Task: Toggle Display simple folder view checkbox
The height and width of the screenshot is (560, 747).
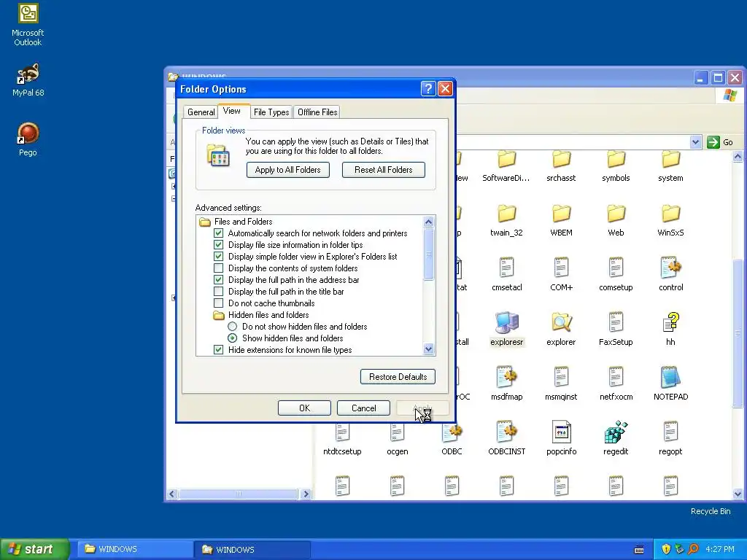Action: point(218,256)
